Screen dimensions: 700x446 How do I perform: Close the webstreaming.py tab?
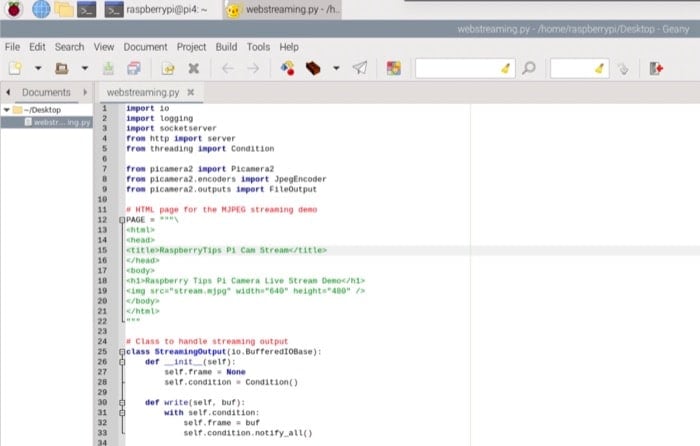pos(191,92)
